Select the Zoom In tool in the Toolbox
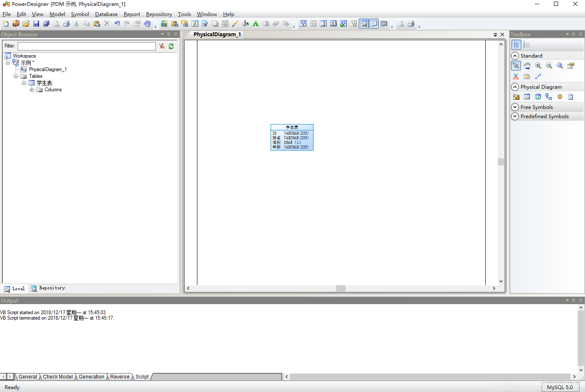The width and height of the screenshot is (585, 392). 538,66
